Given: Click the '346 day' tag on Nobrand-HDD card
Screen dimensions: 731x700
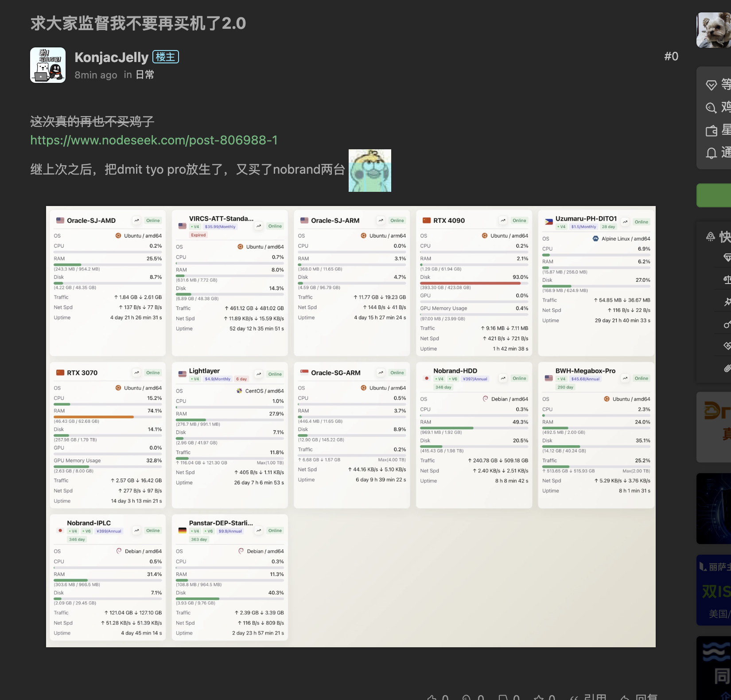Looking at the screenshot, I should [443, 387].
